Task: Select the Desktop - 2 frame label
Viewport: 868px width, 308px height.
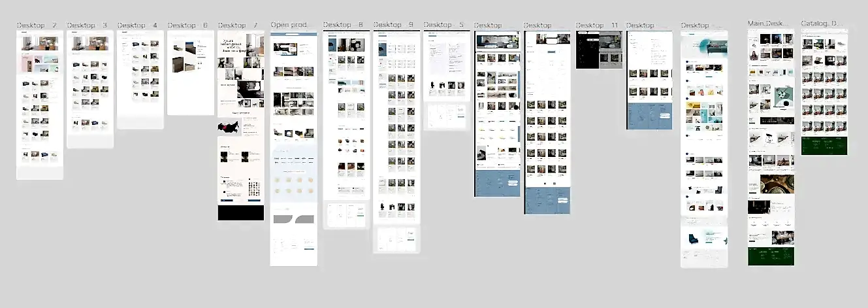Action: coord(36,26)
